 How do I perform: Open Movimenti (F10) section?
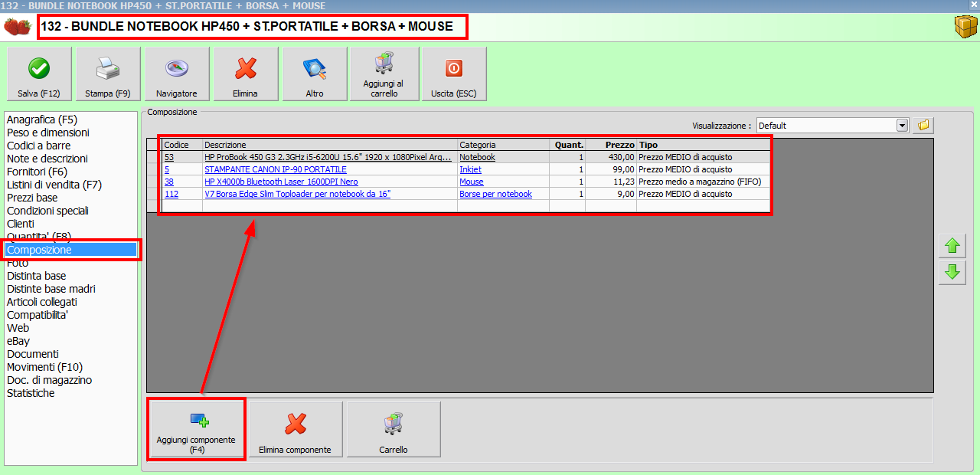tap(45, 367)
